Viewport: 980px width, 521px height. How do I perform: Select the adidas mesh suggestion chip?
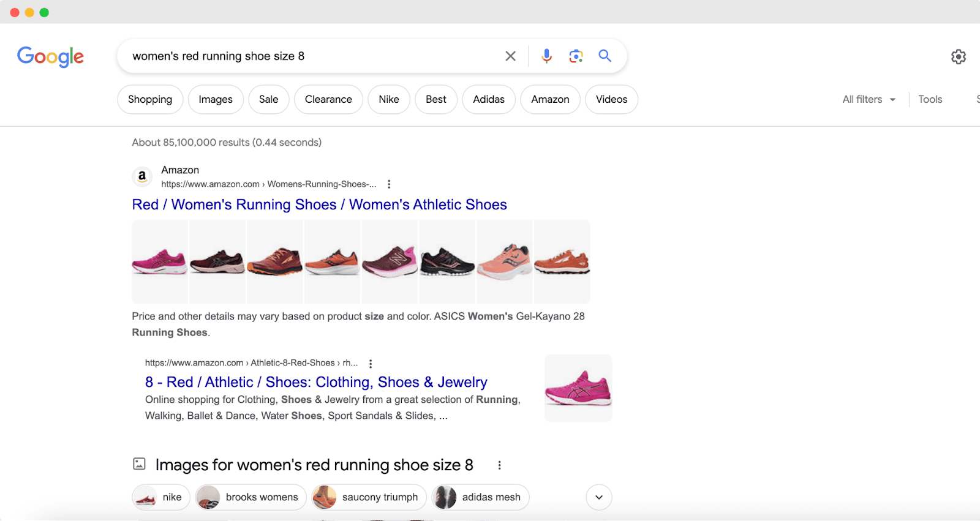[480, 497]
